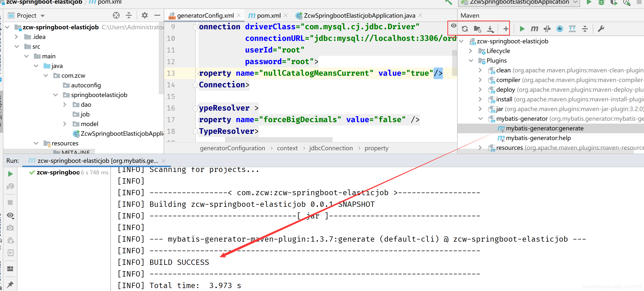Click the Maven Reimport All Projects icon
The width and height of the screenshot is (644, 291).
coord(465,29)
